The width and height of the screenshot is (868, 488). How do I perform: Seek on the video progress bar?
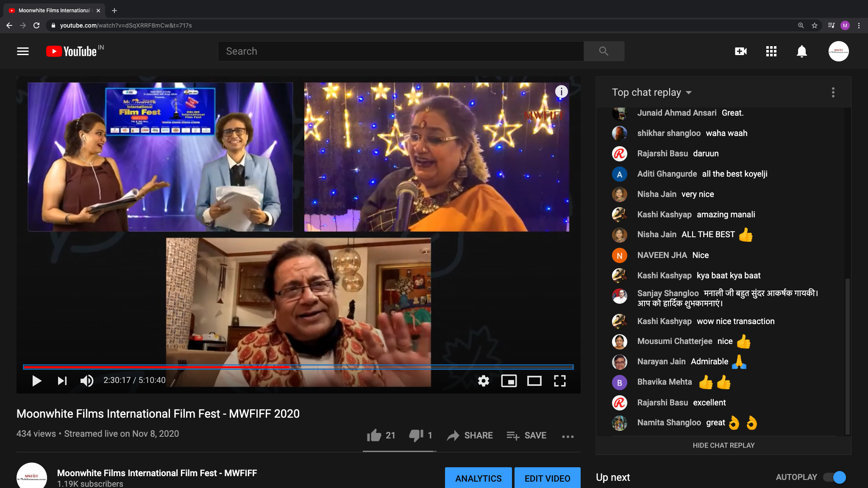[x=298, y=367]
